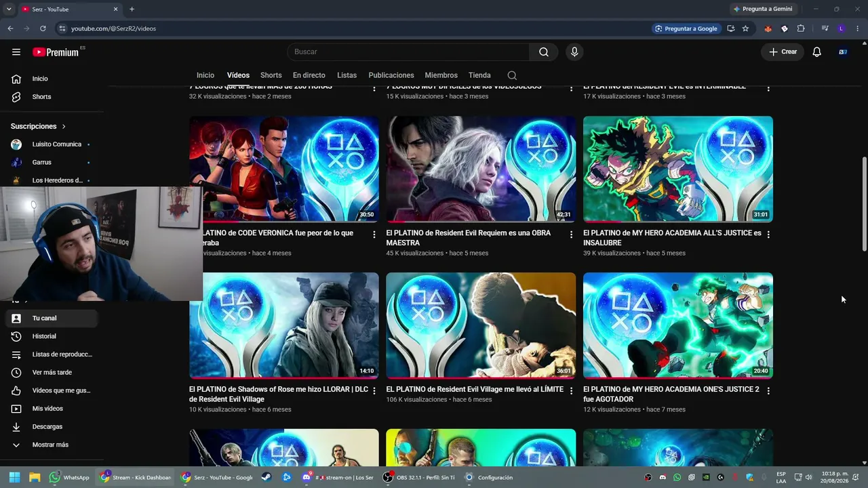The height and width of the screenshot is (488, 868).
Task: Play the Resident Evil Requiem thumbnail
Action: 481,169
